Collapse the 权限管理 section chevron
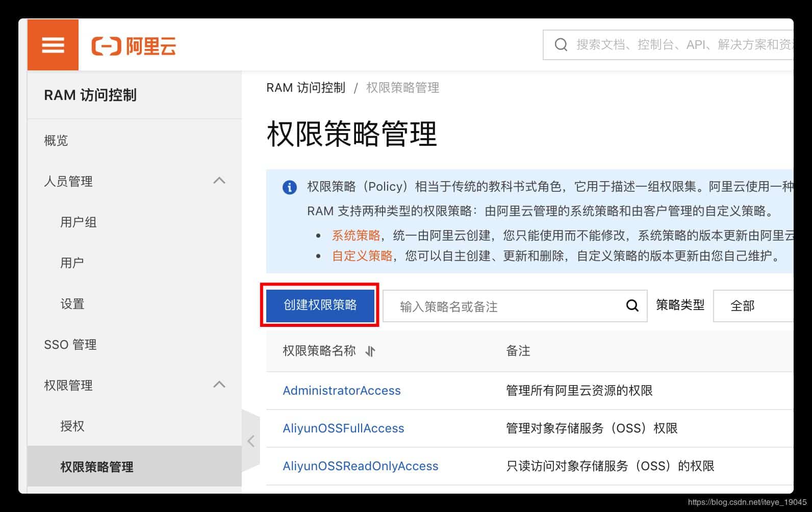Screen dimensions: 812x512 tap(219, 385)
